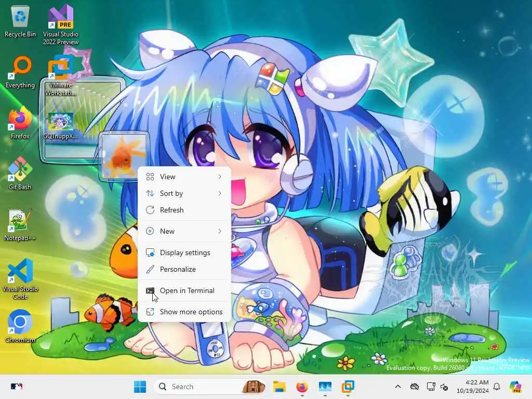Viewport: 532px width, 399px height.
Task: Expand the chevron beside View
Action: tap(220, 177)
